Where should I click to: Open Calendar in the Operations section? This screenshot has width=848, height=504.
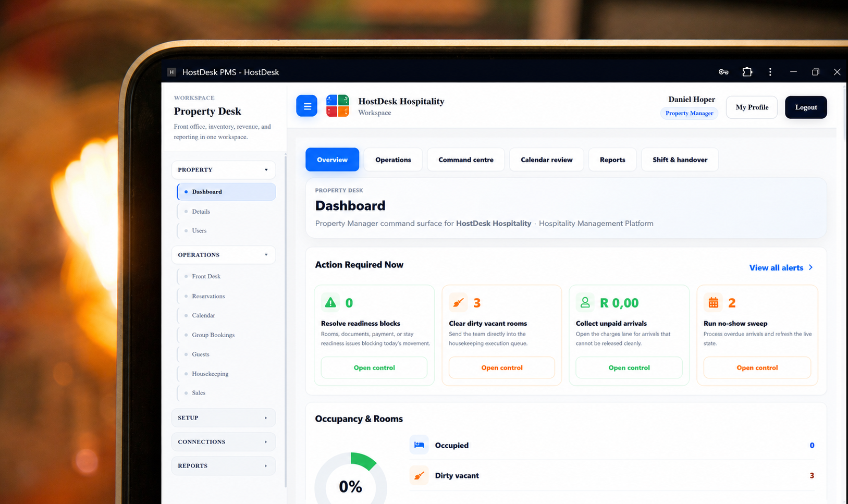226,315
